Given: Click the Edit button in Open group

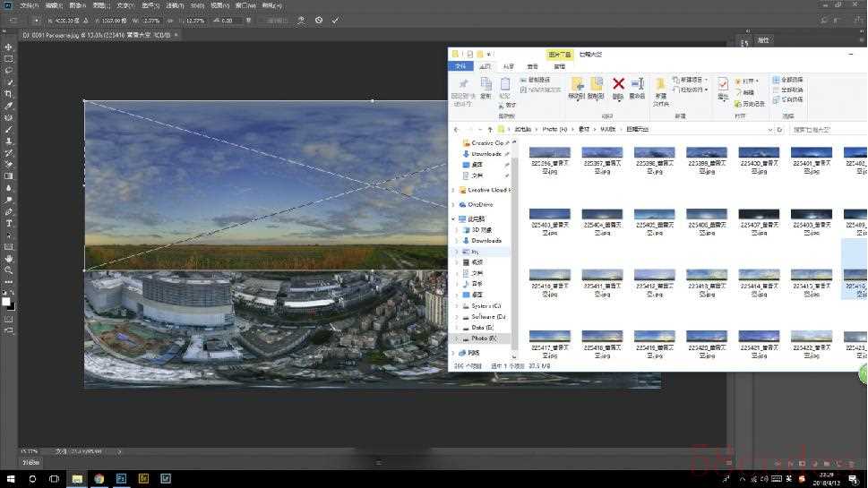Looking at the screenshot, I should pyautogui.click(x=744, y=92).
